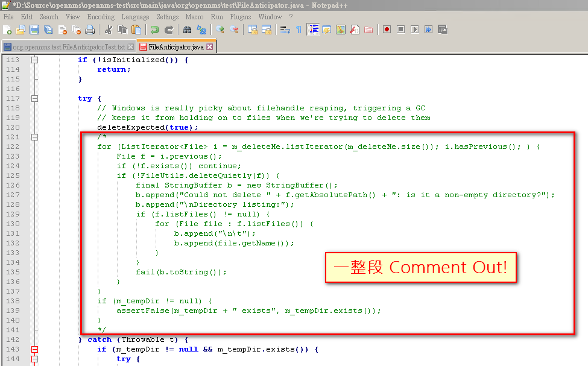Open the File menu
Image resolution: width=588 pixels, height=366 pixels.
coord(8,17)
